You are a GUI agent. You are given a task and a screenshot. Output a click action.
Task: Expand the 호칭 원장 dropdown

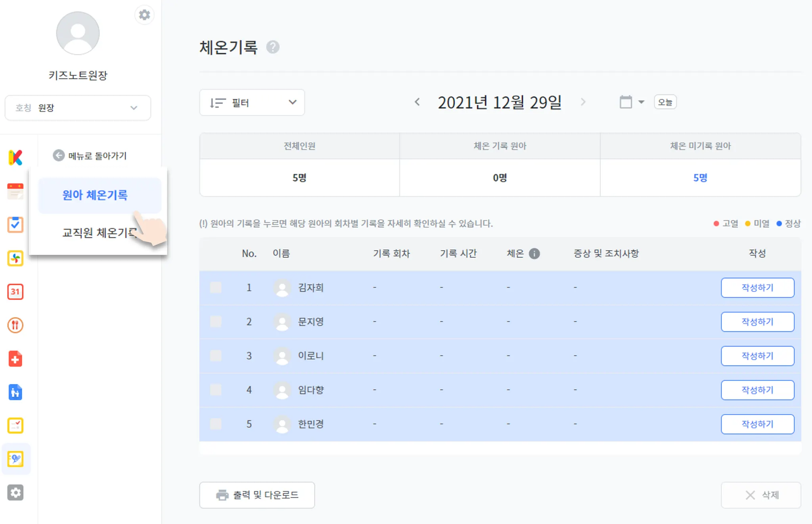pos(78,108)
